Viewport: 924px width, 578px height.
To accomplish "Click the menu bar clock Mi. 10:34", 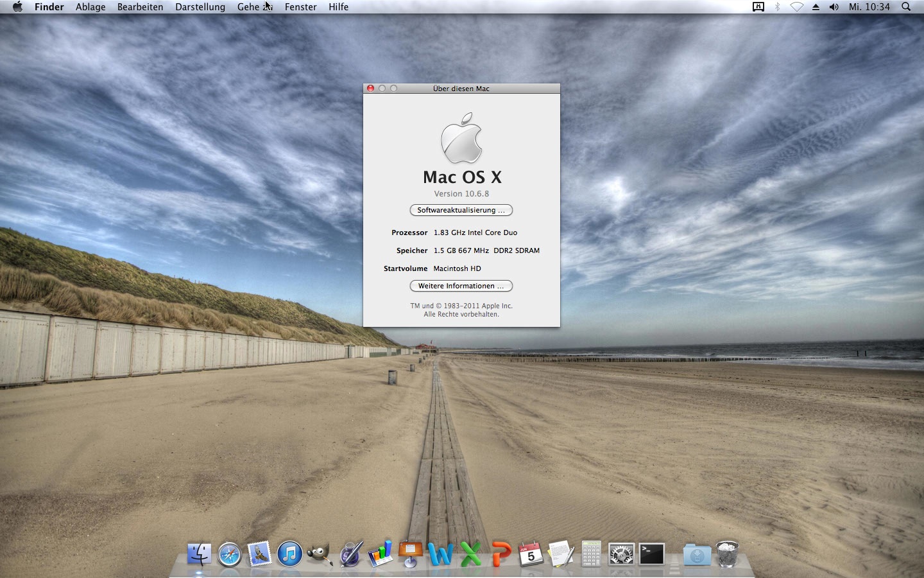I will (869, 7).
